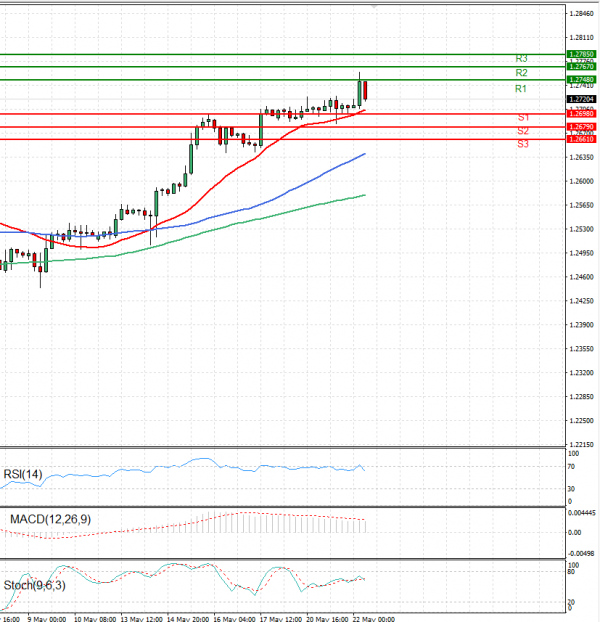Click the 1.25650 price axis value
The height and width of the screenshot is (622, 600).
(x=581, y=205)
